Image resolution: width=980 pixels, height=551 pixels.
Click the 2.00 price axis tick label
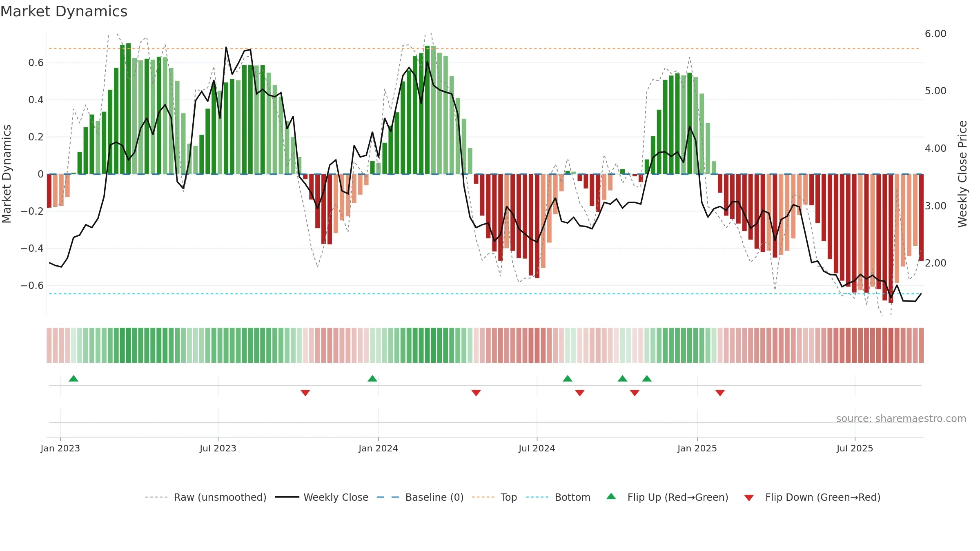pos(935,263)
